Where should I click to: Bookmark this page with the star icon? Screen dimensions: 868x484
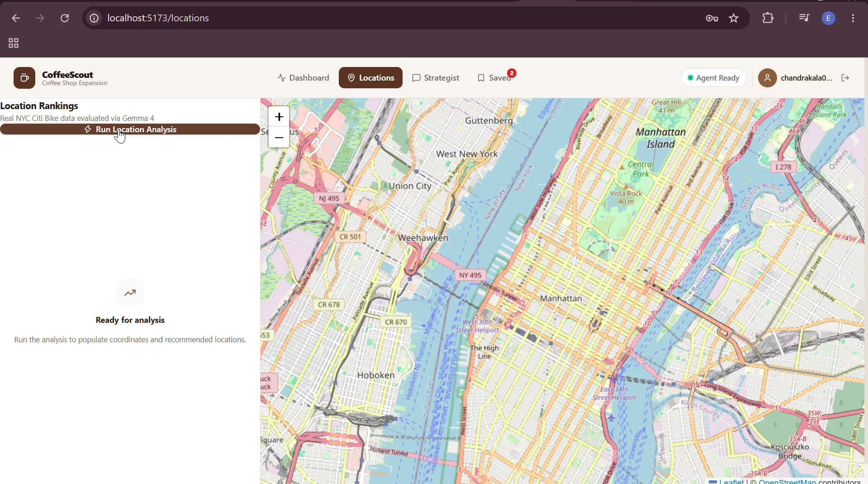click(x=734, y=18)
